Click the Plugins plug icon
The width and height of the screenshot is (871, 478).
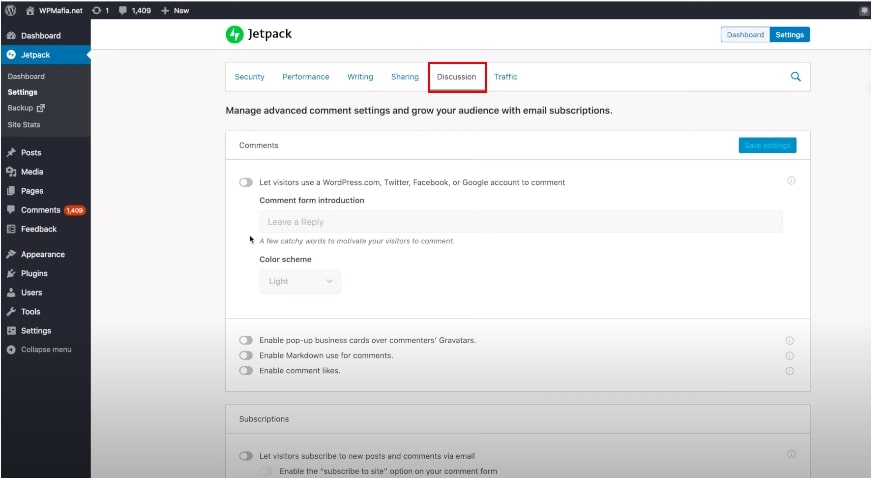[11, 273]
